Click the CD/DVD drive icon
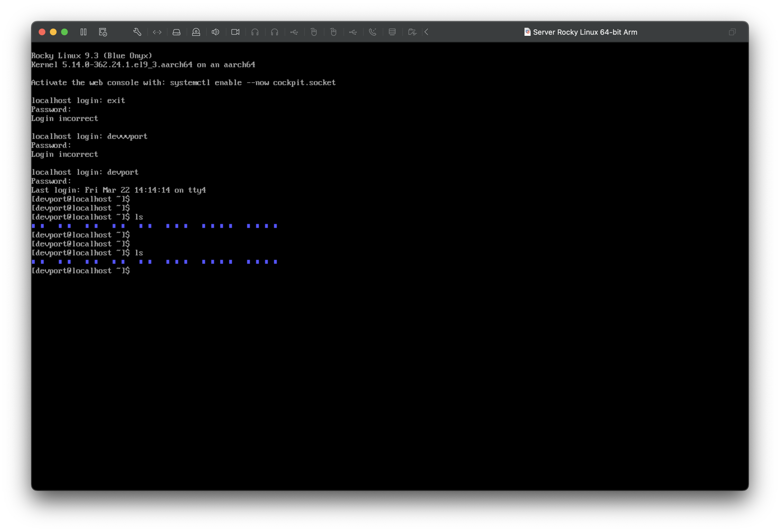The image size is (780, 532). coord(196,32)
